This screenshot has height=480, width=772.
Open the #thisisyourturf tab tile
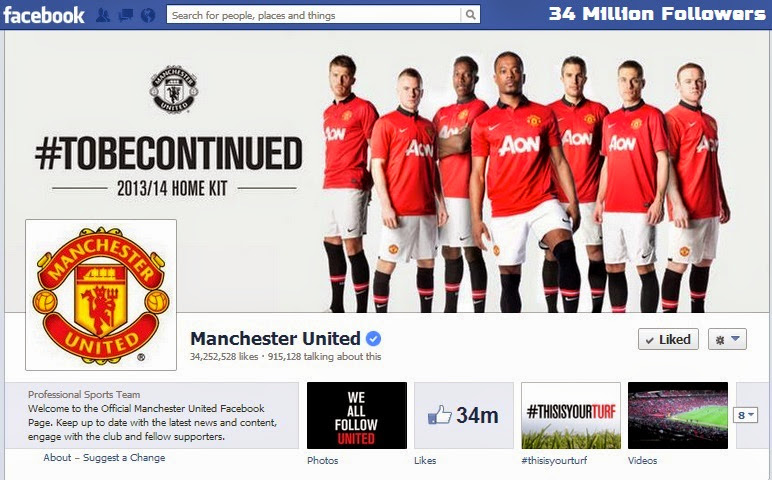(x=571, y=416)
